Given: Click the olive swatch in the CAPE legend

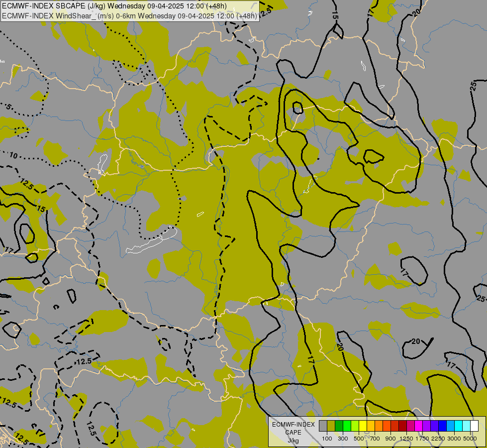Looking at the screenshot, I should click(x=331, y=426).
